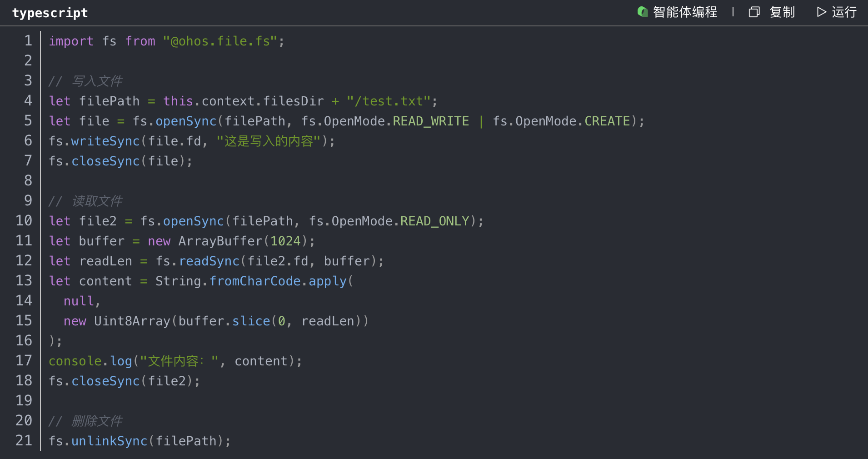The image size is (868, 459).
Task: Click the openSync call on line 5
Action: pyautogui.click(x=186, y=121)
